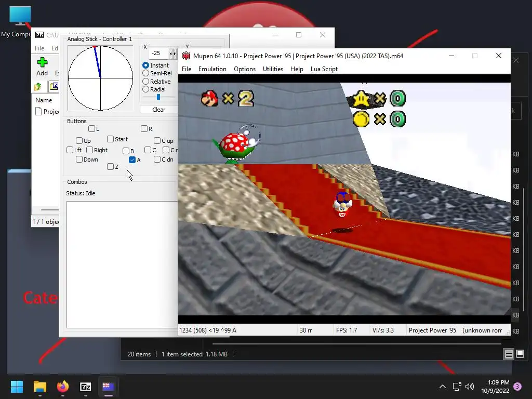
Task: Switch Explorer to details view icon
Action: [509, 354]
